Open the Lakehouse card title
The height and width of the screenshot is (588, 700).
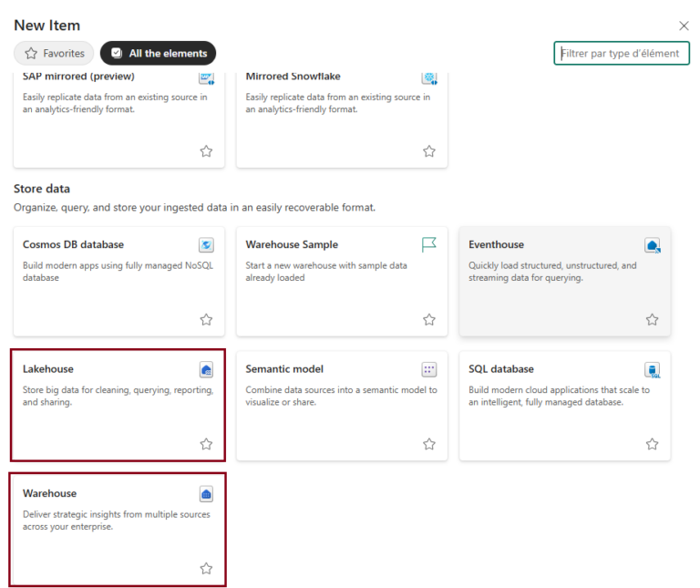point(48,369)
